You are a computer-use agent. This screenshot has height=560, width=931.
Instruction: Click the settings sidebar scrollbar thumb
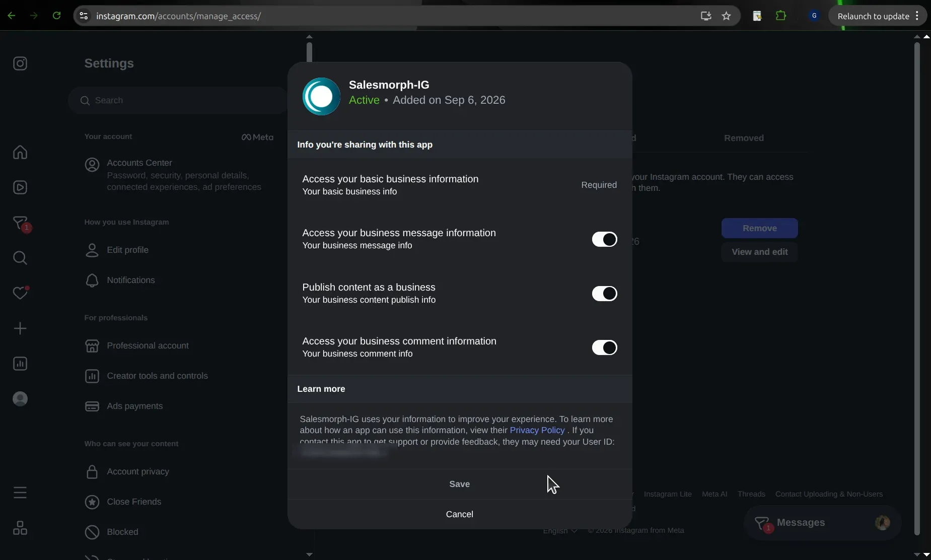[309, 52]
